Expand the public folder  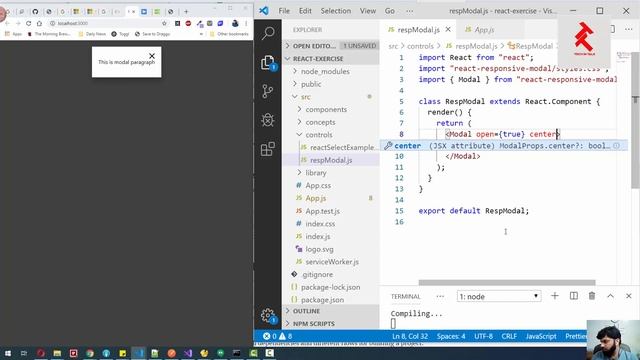point(311,84)
